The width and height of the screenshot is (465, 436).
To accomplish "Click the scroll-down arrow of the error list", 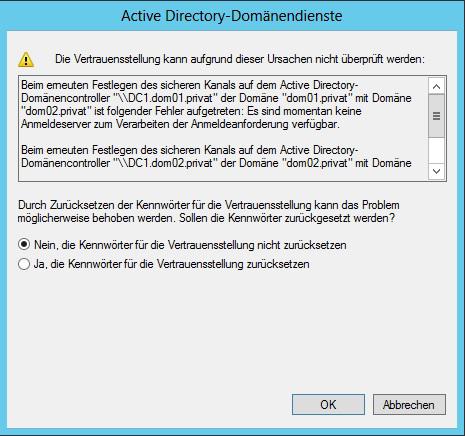I will [x=436, y=172].
